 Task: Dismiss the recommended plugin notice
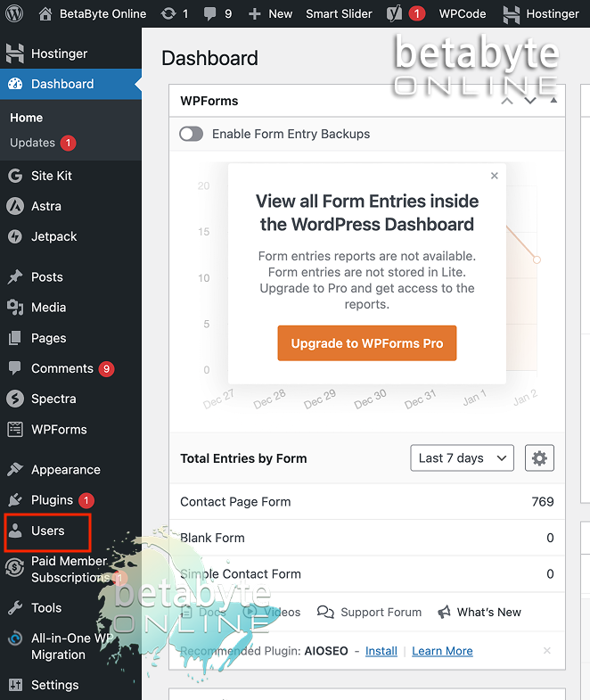[547, 651]
